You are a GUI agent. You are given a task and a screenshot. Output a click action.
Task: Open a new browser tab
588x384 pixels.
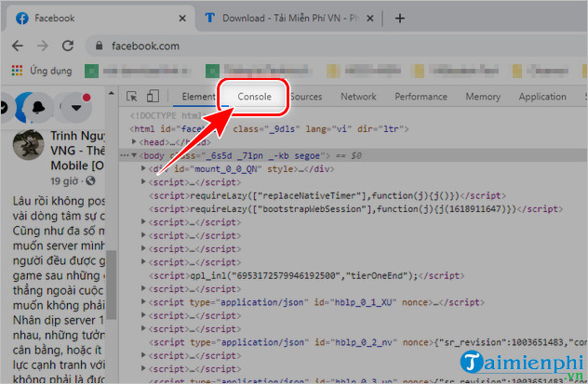click(x=400, y=18)
